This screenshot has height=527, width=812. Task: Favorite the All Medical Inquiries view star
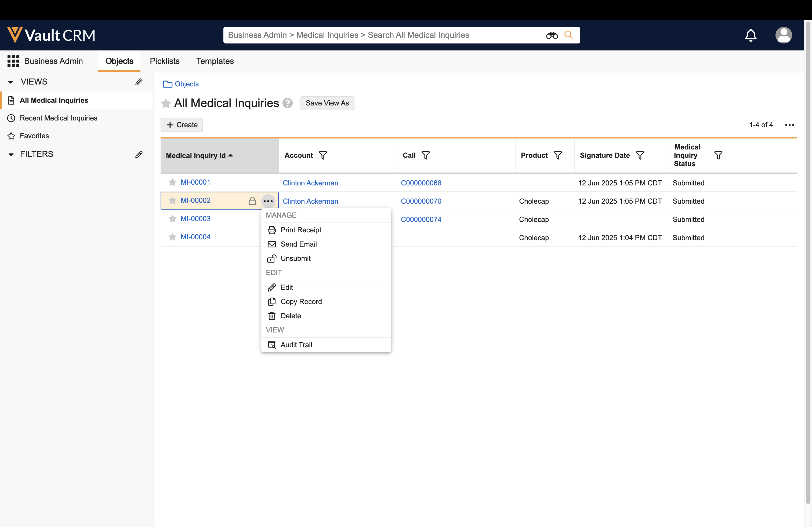click(166, 103)
